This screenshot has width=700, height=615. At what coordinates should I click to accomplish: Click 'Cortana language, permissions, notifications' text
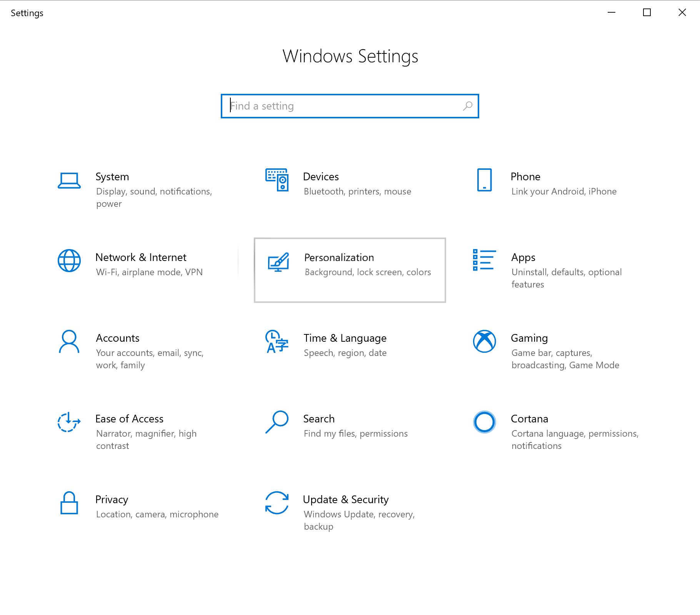575,440
